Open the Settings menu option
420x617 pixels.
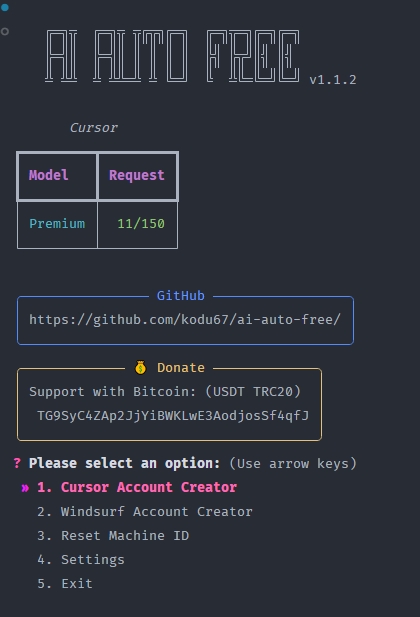(81, 560)
